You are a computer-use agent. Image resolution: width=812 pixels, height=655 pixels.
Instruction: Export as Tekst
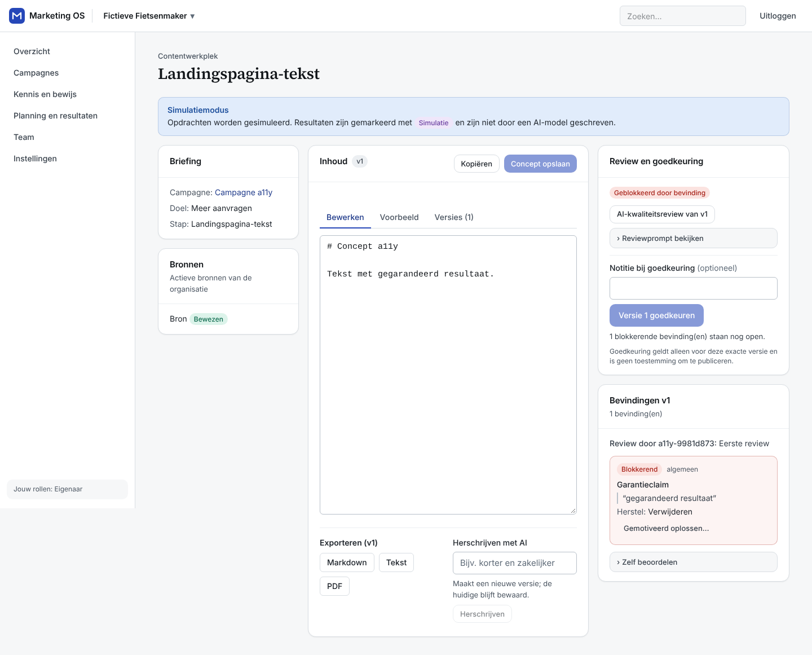pos(396,562)
